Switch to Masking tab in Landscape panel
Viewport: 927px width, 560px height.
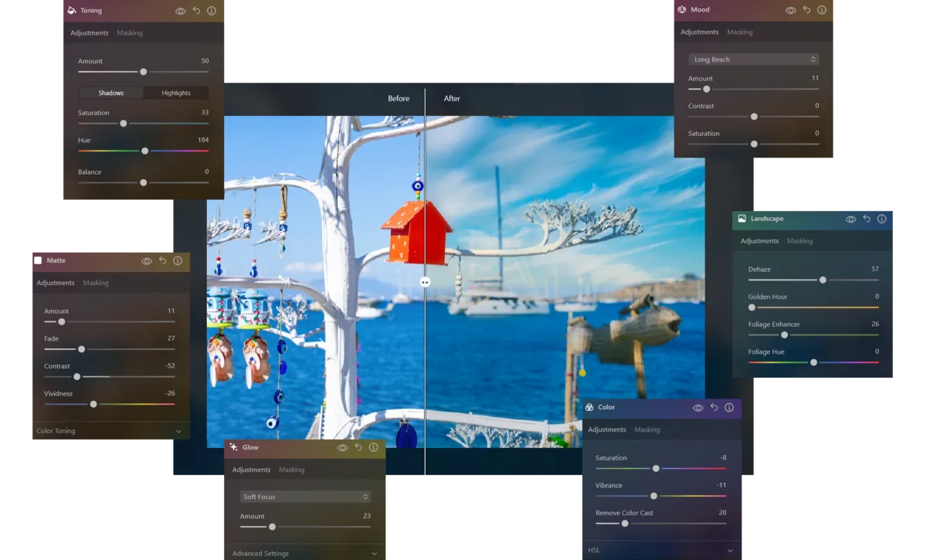tap(800, 240)
